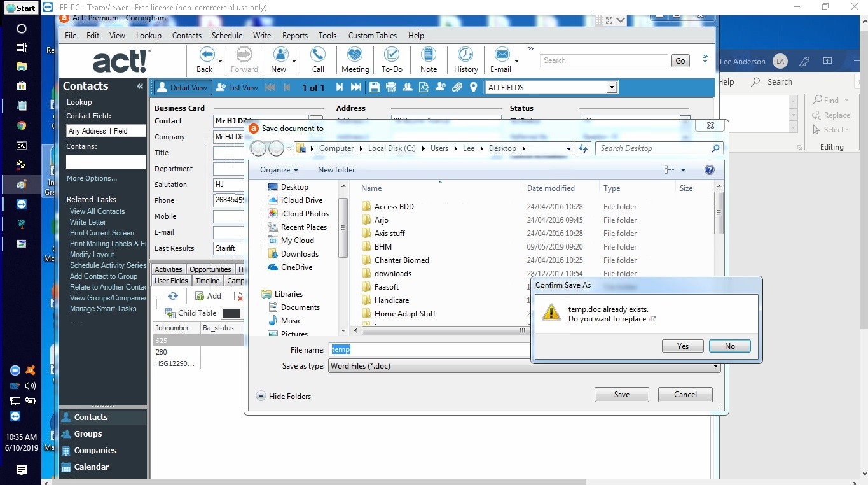Click the Write Letter link
This screenshot has width=868, height=485.
pyautogui.click(x=88, y=222)
